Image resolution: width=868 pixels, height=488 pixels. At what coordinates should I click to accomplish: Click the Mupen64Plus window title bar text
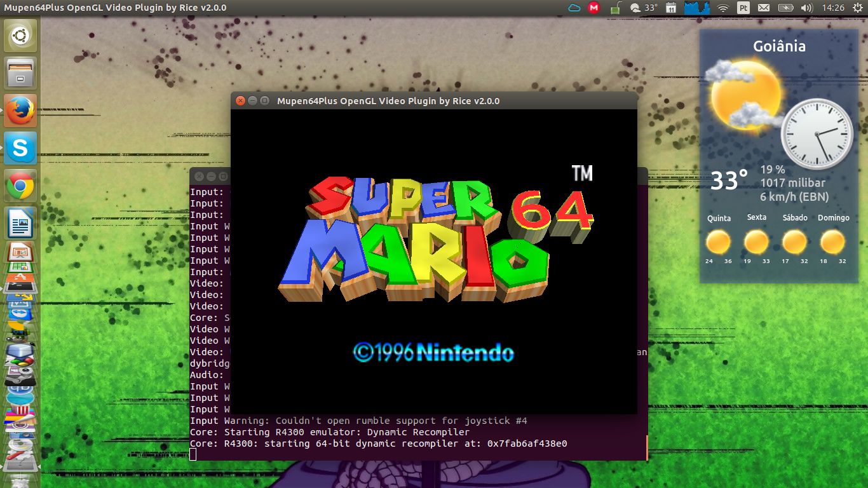[x=388, y=101]
